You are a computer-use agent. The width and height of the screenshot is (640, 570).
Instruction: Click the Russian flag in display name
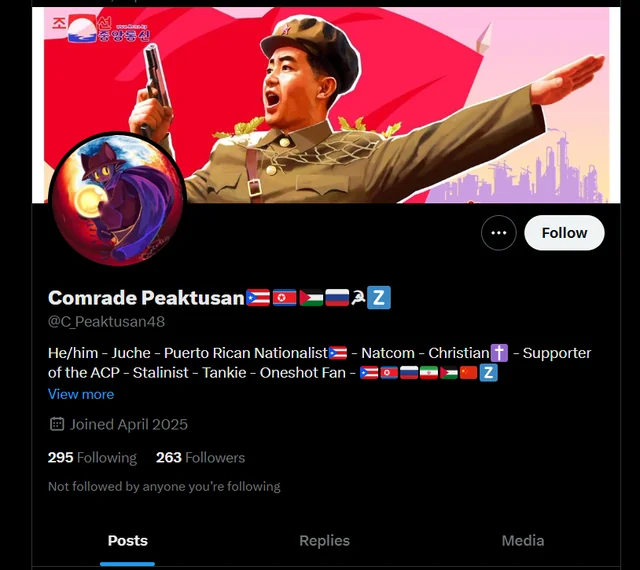click(337, 298)
